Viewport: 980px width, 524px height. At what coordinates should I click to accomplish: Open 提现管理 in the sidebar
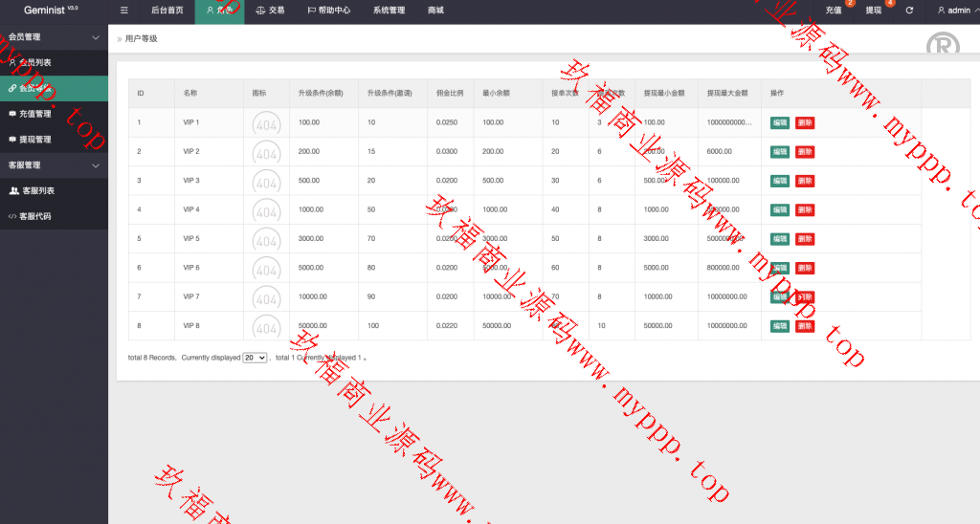point(35,140)
